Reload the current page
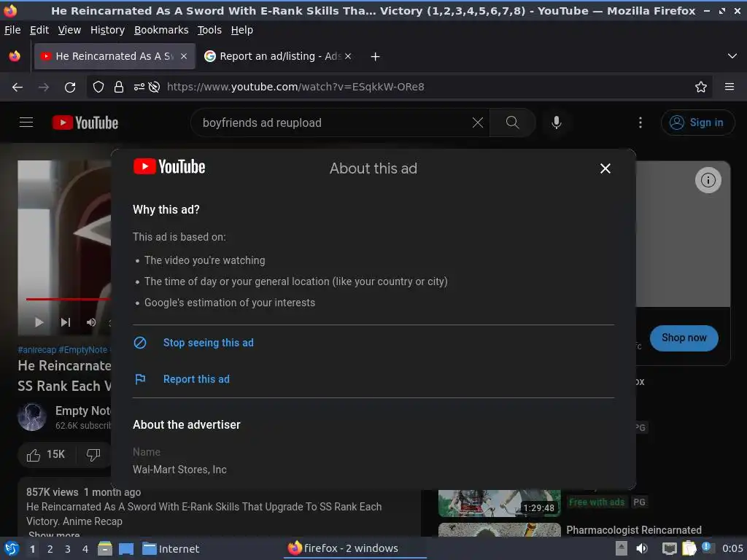 (x=70, y=87)
